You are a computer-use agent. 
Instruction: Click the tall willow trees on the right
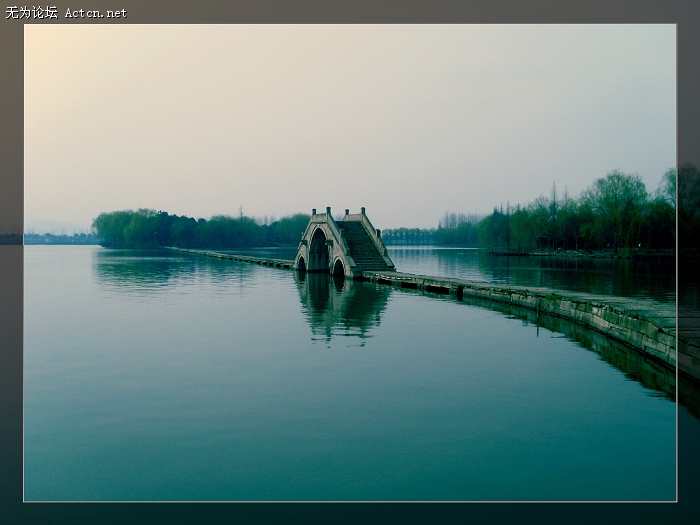tap(612, 210)
